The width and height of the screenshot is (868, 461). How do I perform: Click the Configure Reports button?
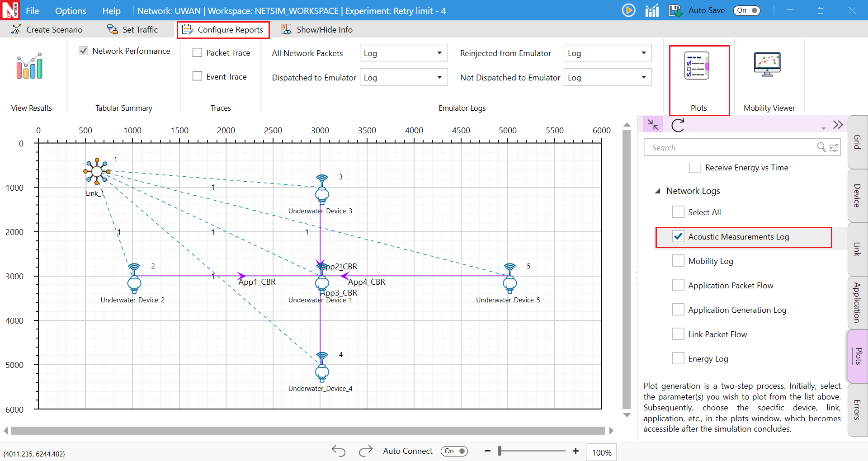click(x=223, y=30)
